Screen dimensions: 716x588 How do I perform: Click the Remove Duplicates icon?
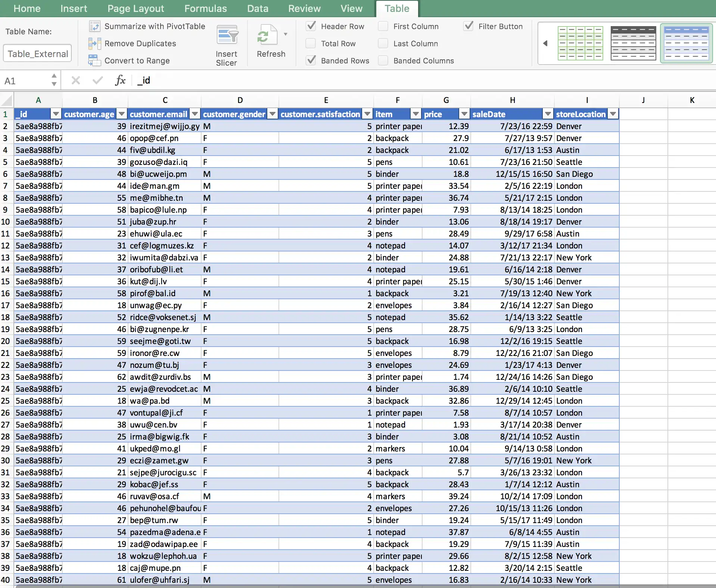(x=94, y=43)
